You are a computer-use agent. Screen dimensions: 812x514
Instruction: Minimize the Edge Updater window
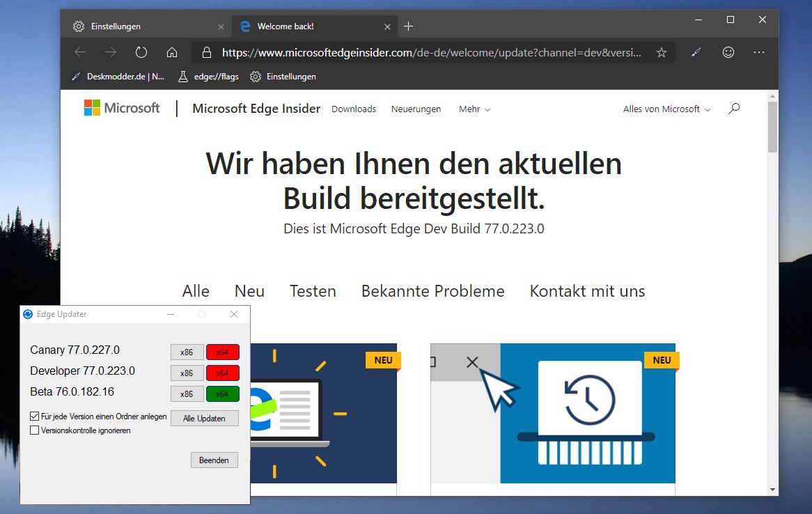171,314
